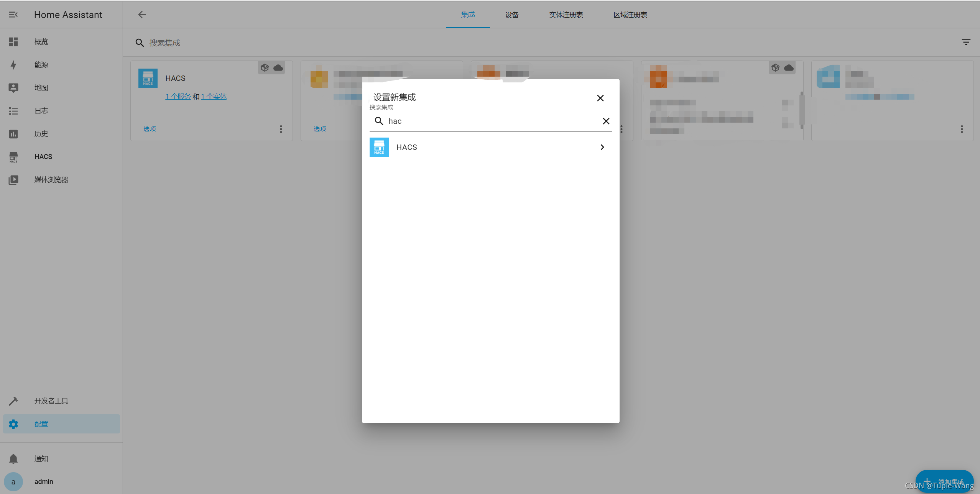This screenshot has height=494, width=980.
Task: Open the 历史 history page
Action: click(41, 134)
